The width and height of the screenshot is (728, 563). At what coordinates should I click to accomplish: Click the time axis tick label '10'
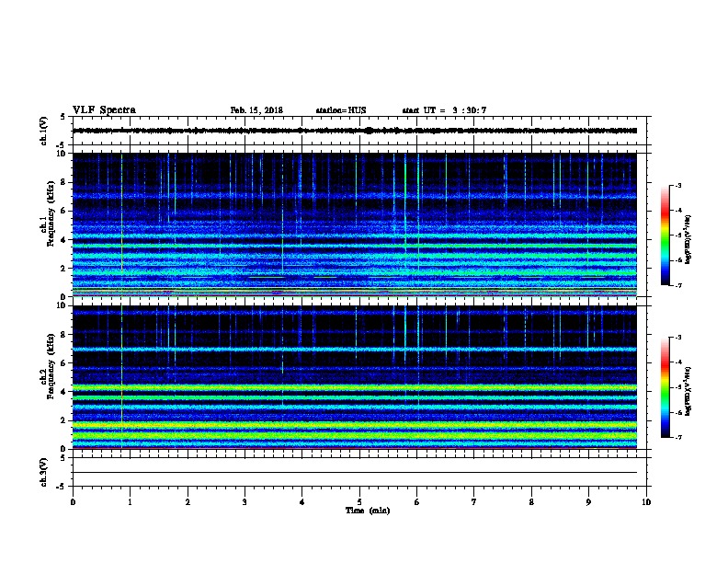[x=646, y=501]
